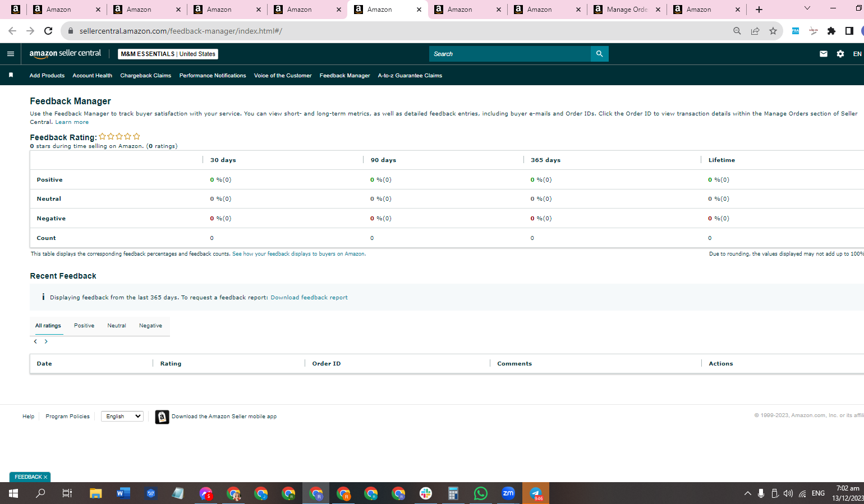Open Voice of the Customer
Viewport: 864px width, 504px height.
click(x=283, y=76)
